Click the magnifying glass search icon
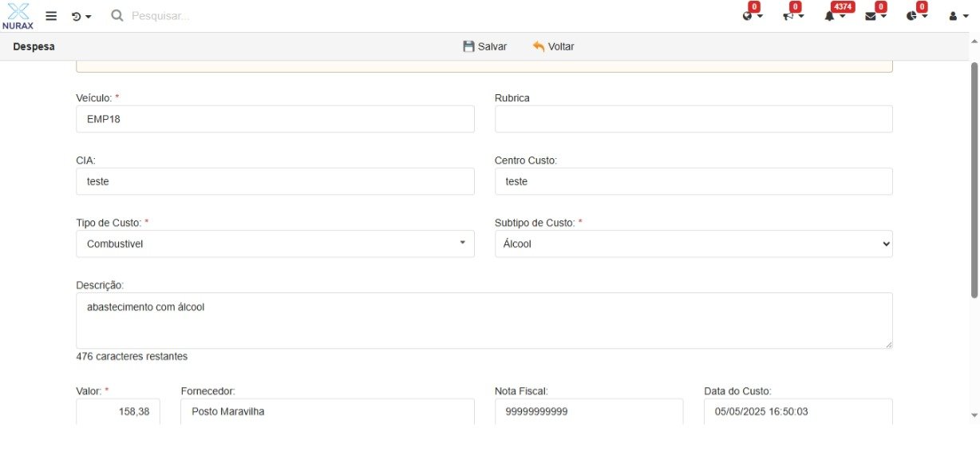Screen dimensions: 980x471 117,16
